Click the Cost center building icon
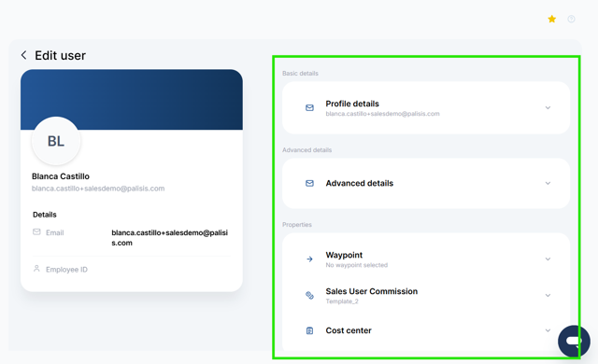598x364 pixels. (x=309, y=330)
